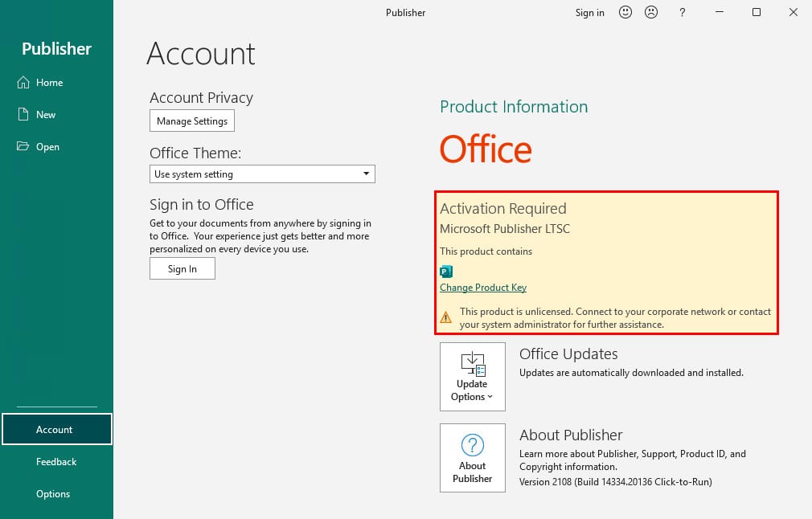The width and height of the screenshot is (812, 519).
Task: Open Publisher Options
Action: [x=53, y=493]
